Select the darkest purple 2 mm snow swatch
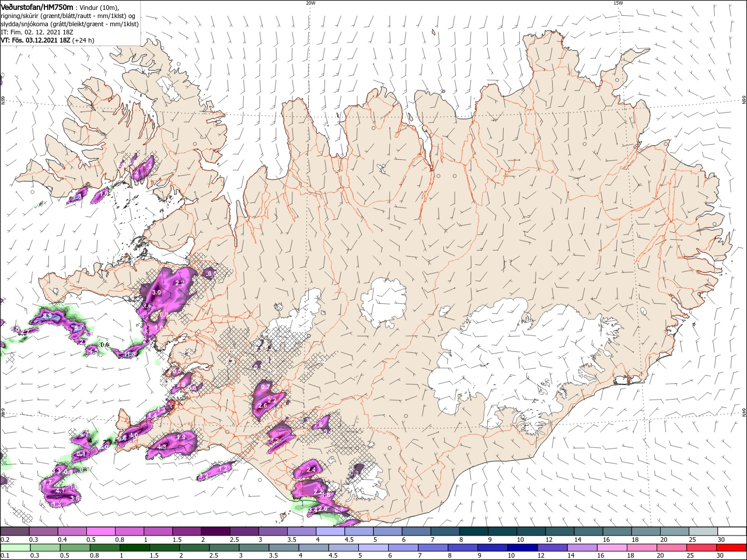This screenshot has width=747, height=560. coord(215,531)
